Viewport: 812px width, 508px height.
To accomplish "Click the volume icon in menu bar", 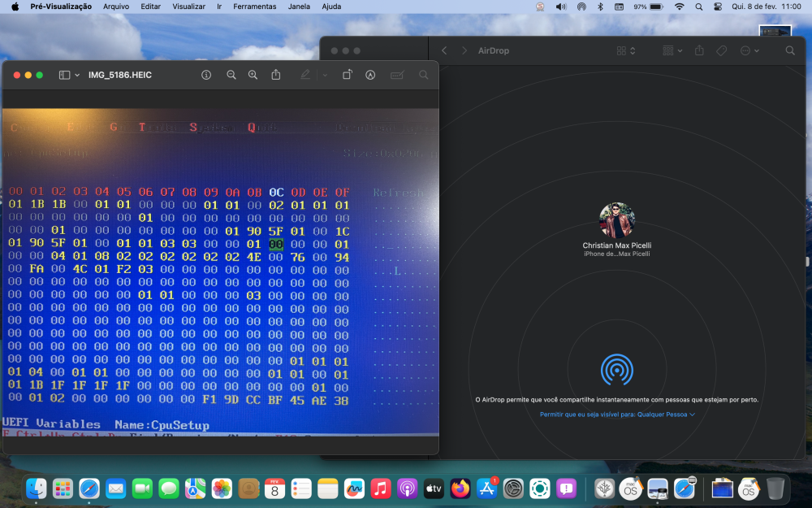I will (x=561, y=7).
